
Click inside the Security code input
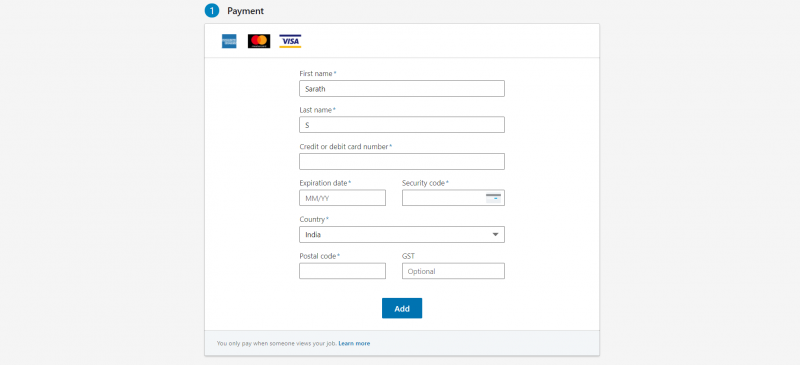point(444,198)
